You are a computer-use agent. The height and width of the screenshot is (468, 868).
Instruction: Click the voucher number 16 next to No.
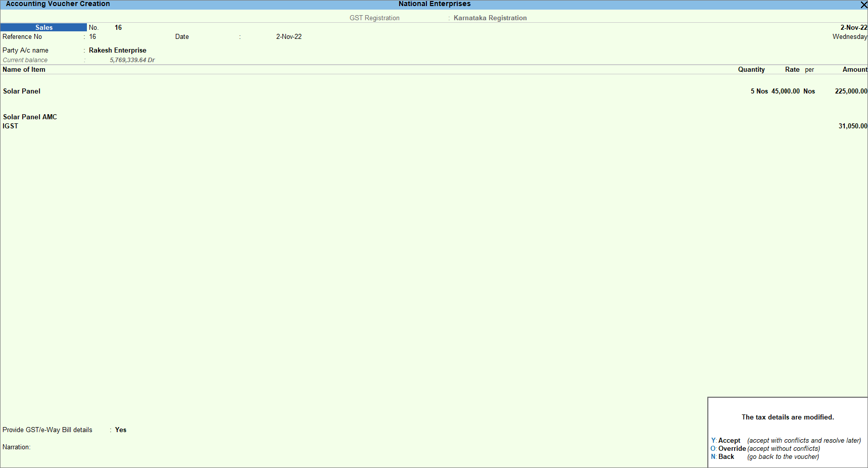click(x=118, y=28)
